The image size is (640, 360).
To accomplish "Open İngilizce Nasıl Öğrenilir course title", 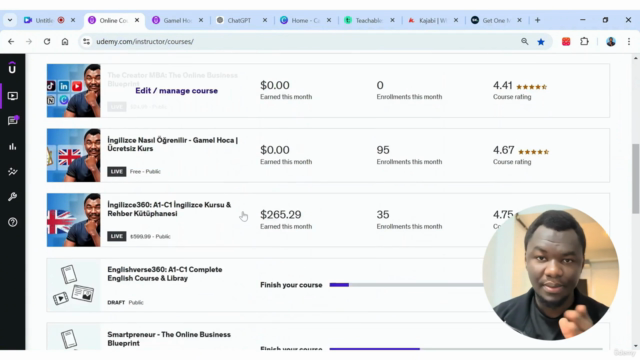I will 173,144.
